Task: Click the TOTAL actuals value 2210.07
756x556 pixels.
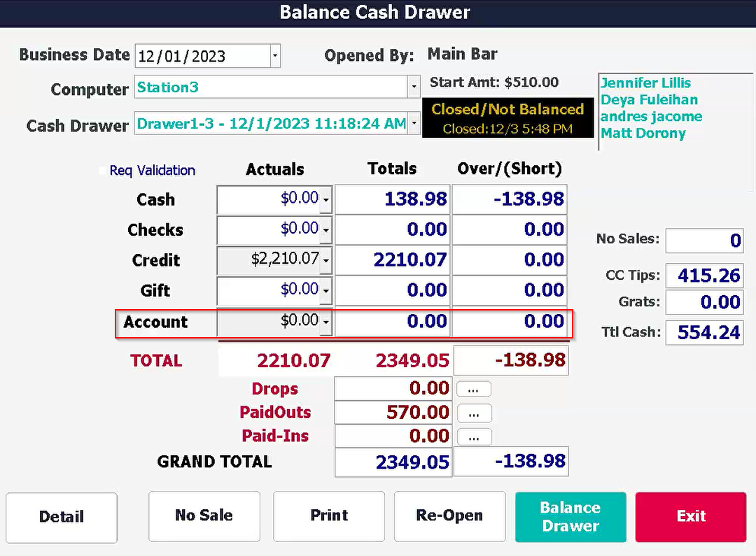Action: click(x=293, y=360)
